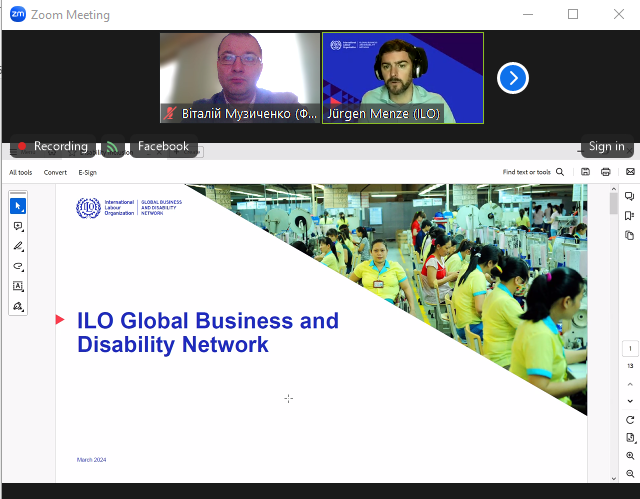Click the scroll down arrow
The width and height of the screenshot is (640, 499).
pyautogui.click(x=613, y=479)
